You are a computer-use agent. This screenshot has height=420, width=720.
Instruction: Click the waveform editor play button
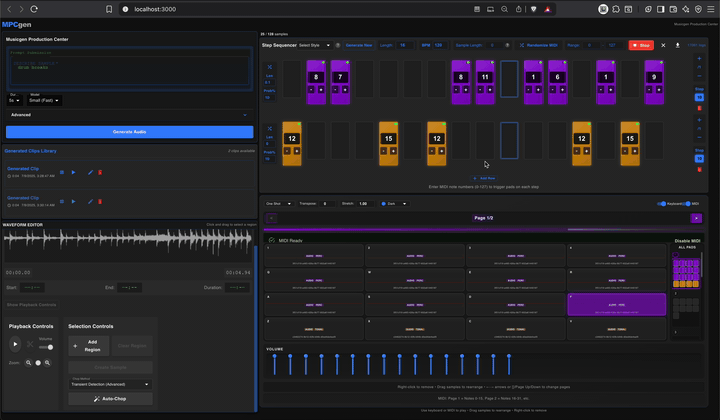pyautogui.click(x=15, y=344)
